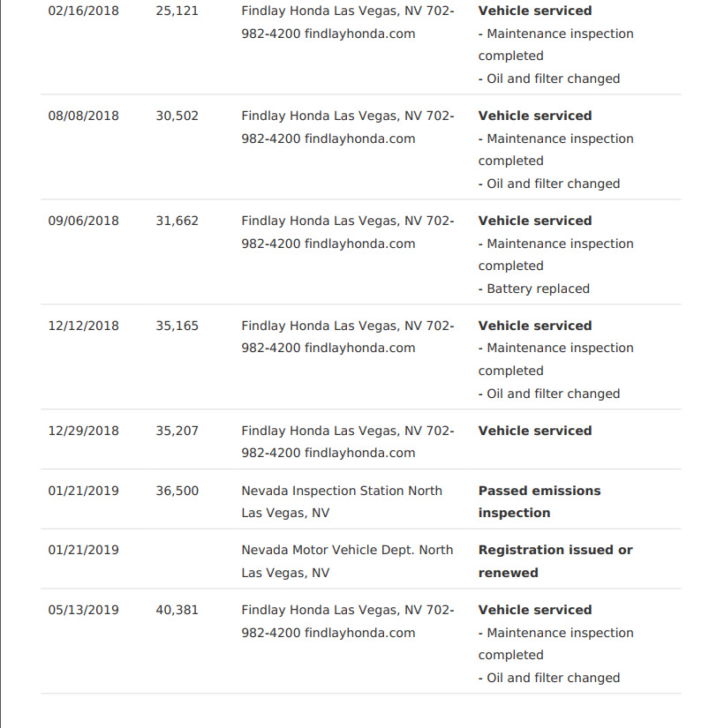Select the 40,381 mileage reading
The width and height of the screenshot is (717, 728).
pyautogui.click(x=177, y=610)
